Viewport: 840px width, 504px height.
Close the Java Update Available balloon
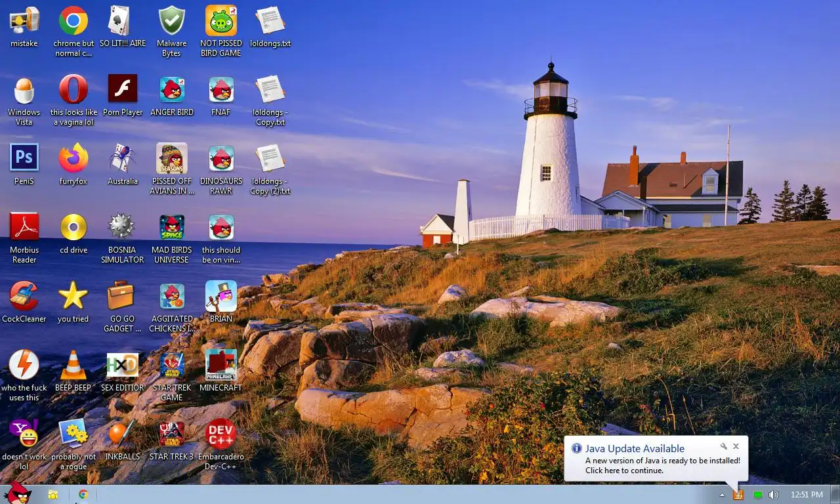tap(736, 446)
